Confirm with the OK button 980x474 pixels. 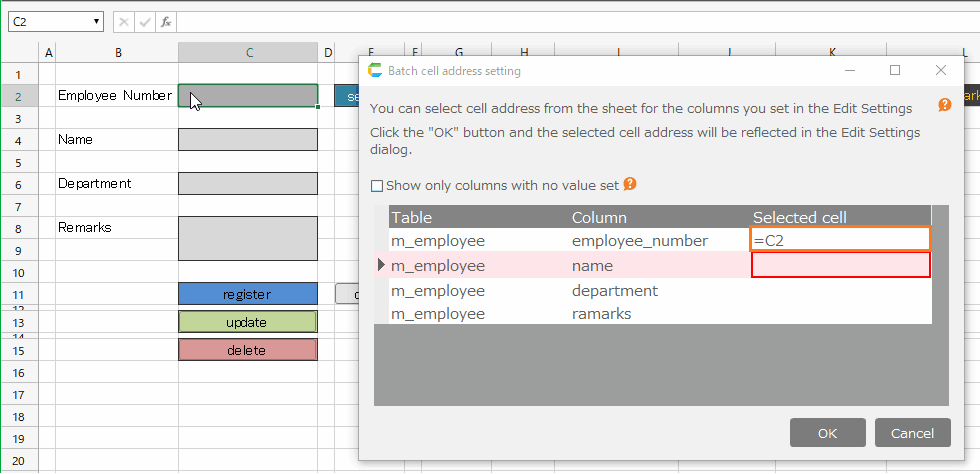click(828, 433)
